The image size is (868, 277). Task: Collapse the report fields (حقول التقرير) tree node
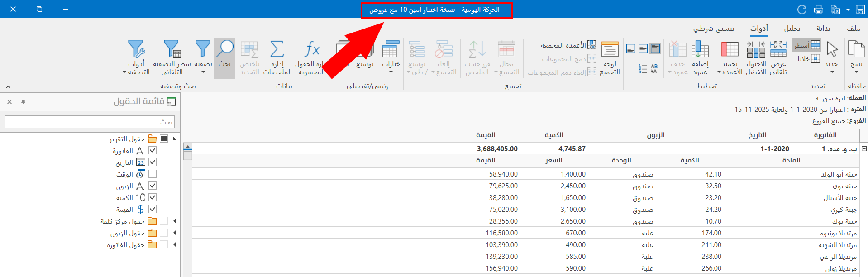[175, 138]
